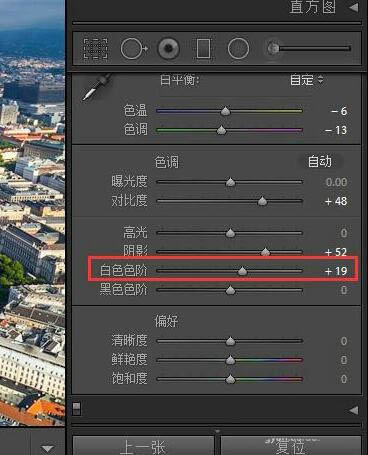This screenshot has height=455, width=368.
Task: Select the Crop Overlay tool
Action: (x=95, y=49)
